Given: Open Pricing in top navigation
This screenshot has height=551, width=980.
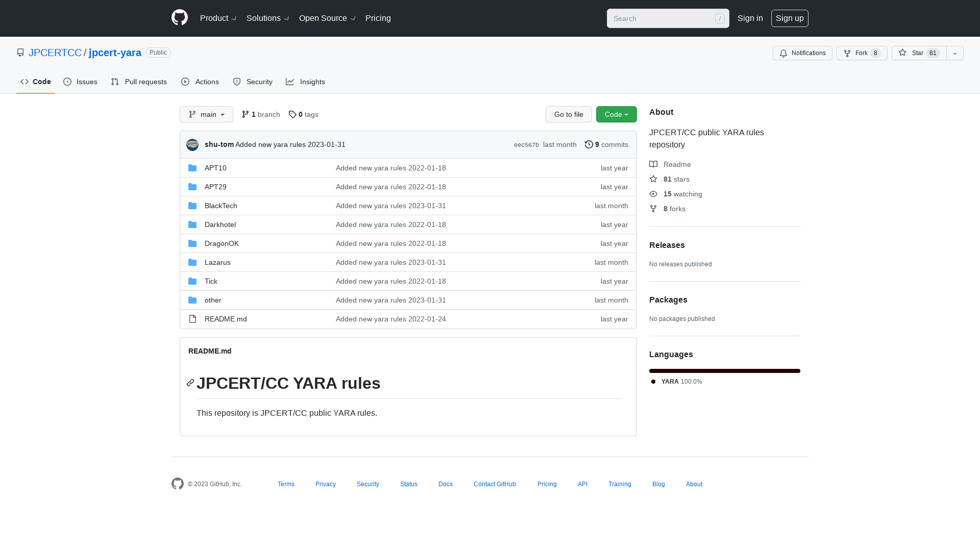Looking at the screenshot, I should click(x=378, y=18).
